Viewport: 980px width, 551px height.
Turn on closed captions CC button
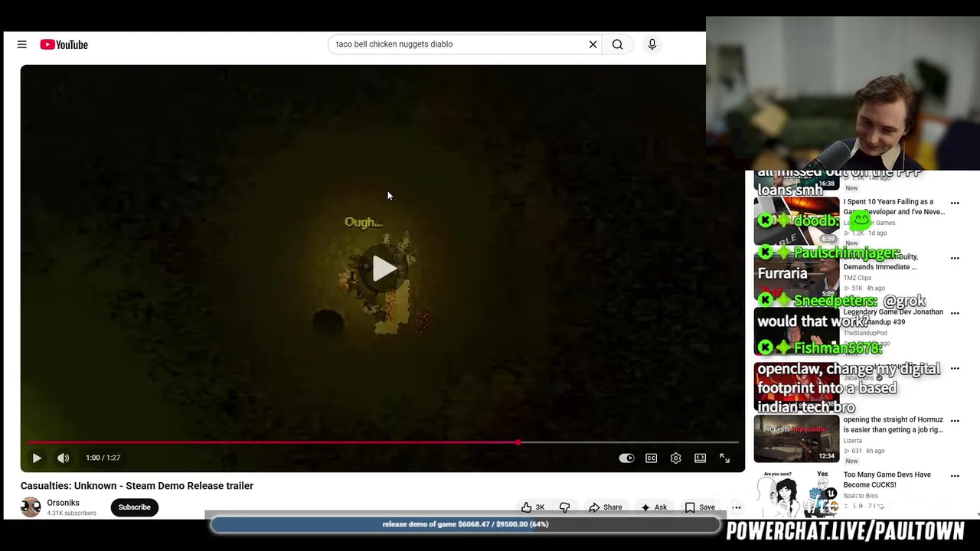(651, 458)
